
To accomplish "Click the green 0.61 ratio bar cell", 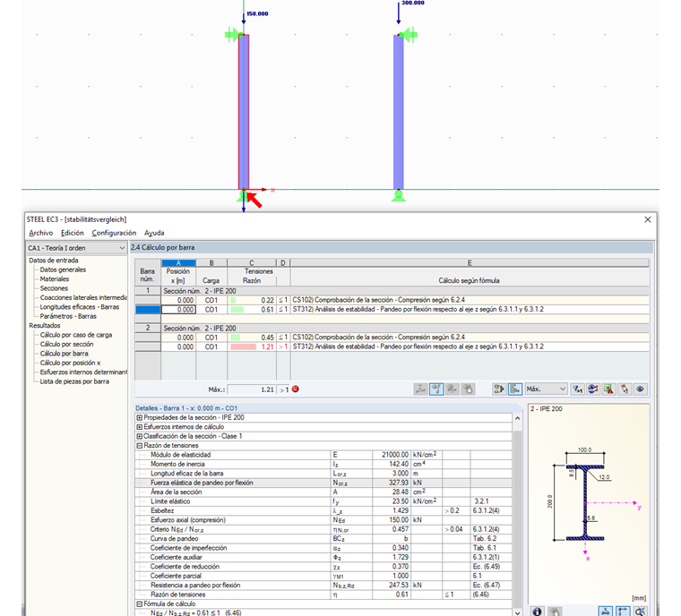I will tap(252, 310).
